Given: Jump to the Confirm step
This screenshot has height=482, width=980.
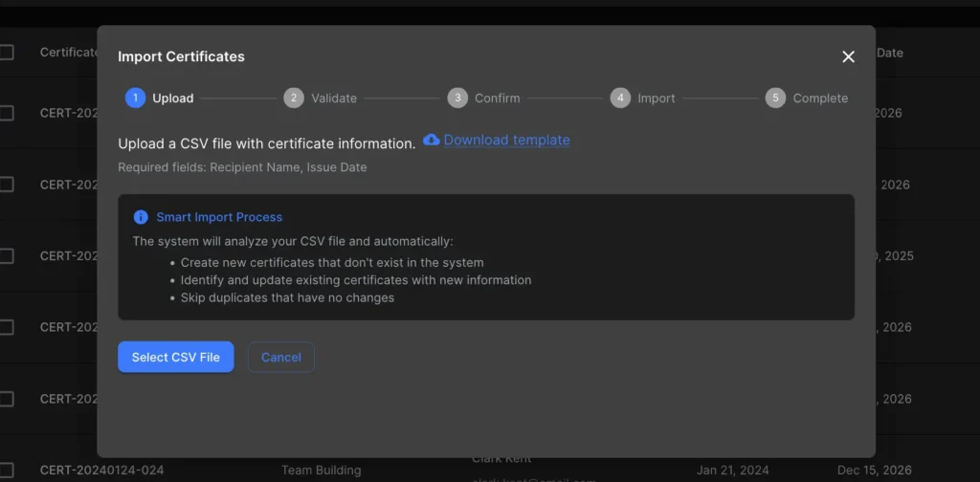Looking at the screenshot, I should (x=498, y=98).
